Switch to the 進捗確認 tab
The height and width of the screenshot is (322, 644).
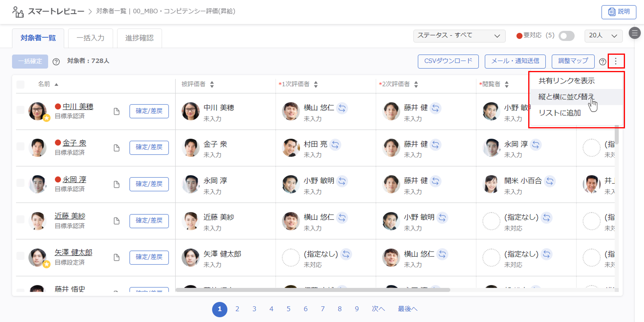(x=139, y=38)
